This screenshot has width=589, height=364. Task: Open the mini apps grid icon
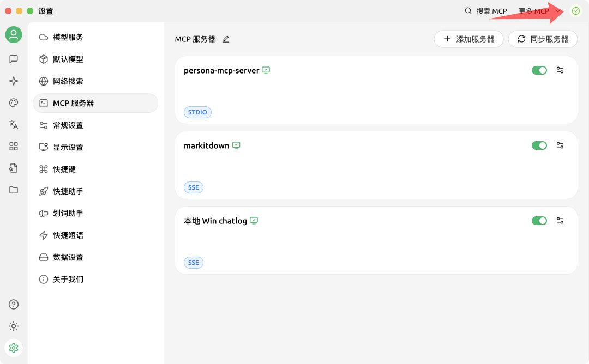pos(14,147)
